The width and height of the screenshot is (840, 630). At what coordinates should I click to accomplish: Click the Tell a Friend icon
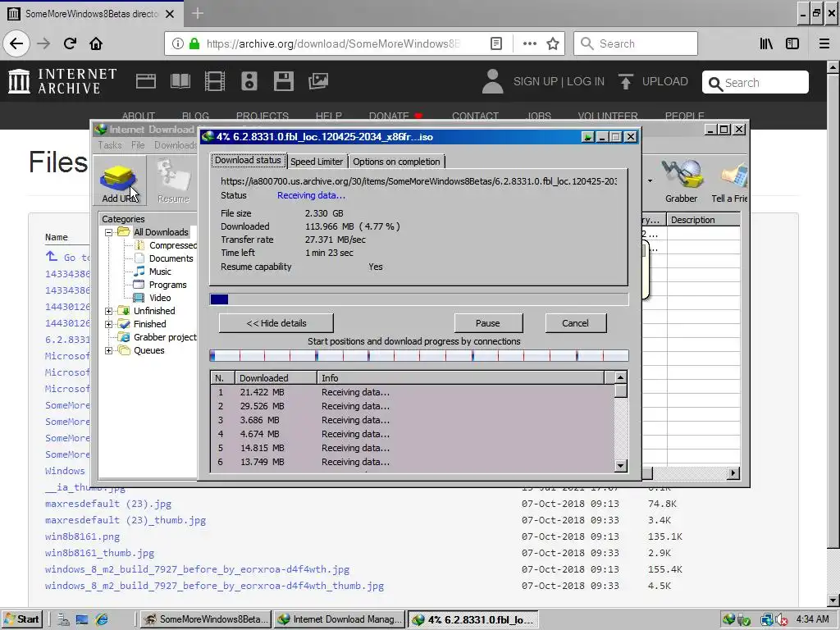(729, 182)
